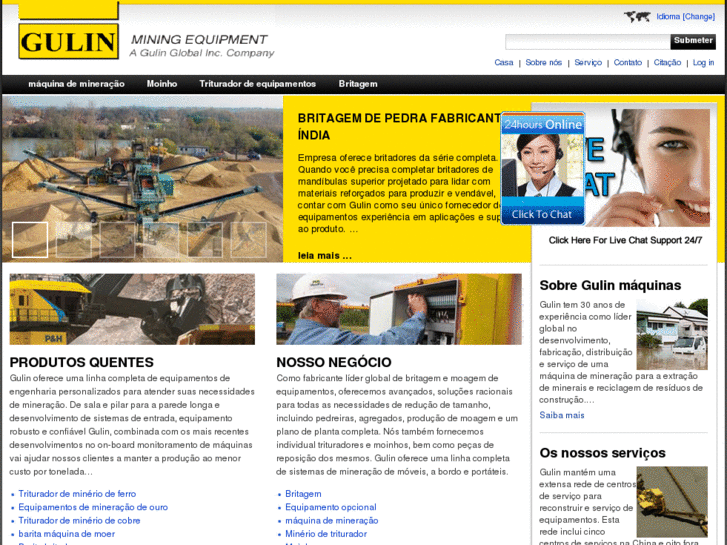Select the sixth slideshow thumbnail

point(249,240)
